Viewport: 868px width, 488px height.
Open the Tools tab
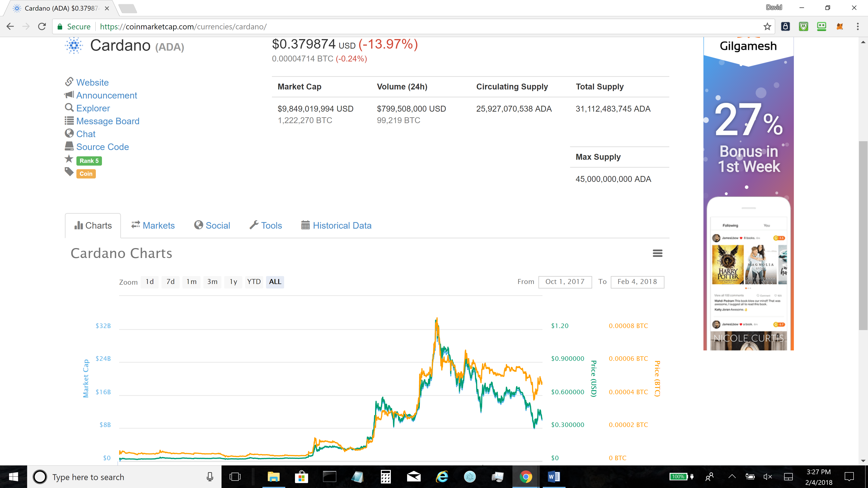(x=266, y=225)
